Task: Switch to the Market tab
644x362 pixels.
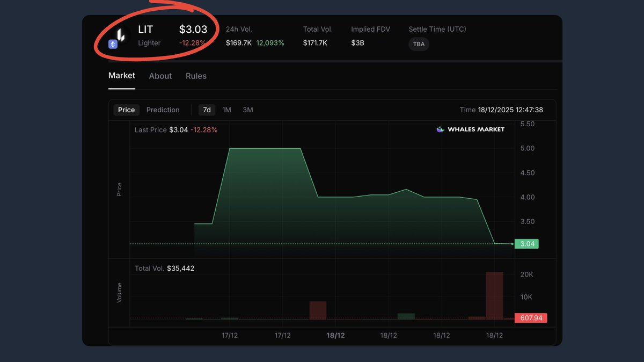Action: [122, 76]
